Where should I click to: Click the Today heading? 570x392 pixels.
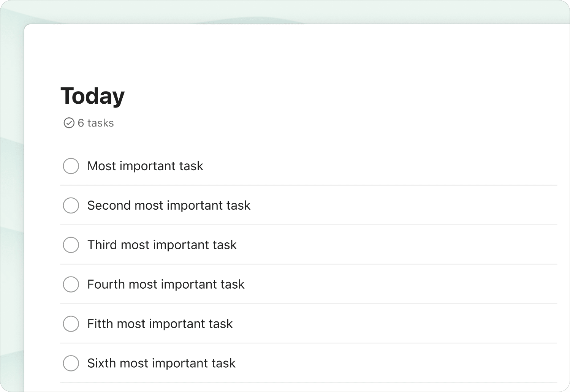pyautogui.click(x=93, y=96)
